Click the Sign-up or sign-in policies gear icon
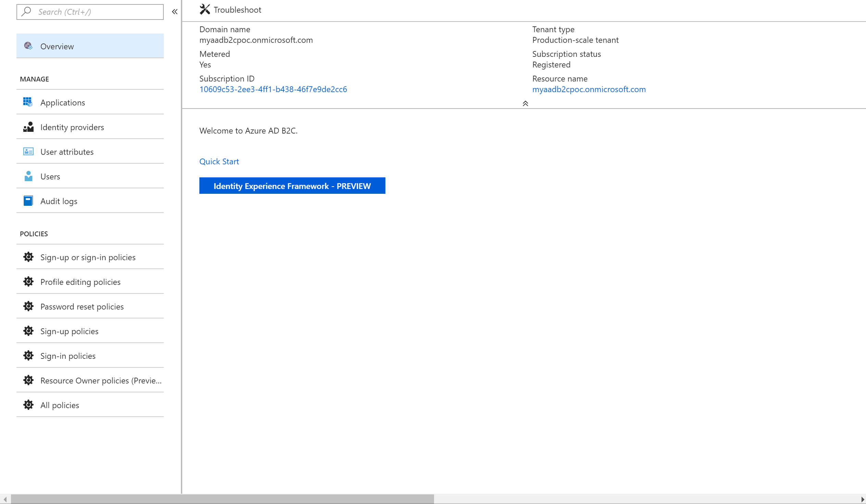Viewport: 866px width, 504px height. [28, 257]
